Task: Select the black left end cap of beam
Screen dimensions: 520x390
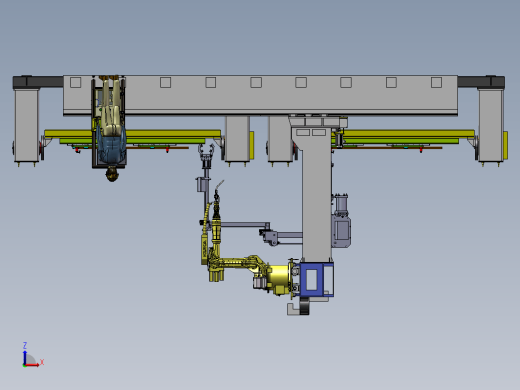Action: [x=38, y=82]
